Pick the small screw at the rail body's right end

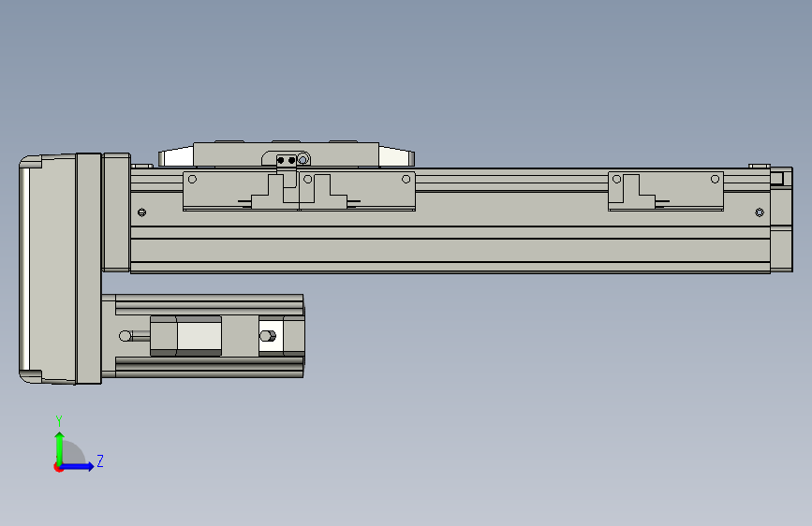coord(760,212)
